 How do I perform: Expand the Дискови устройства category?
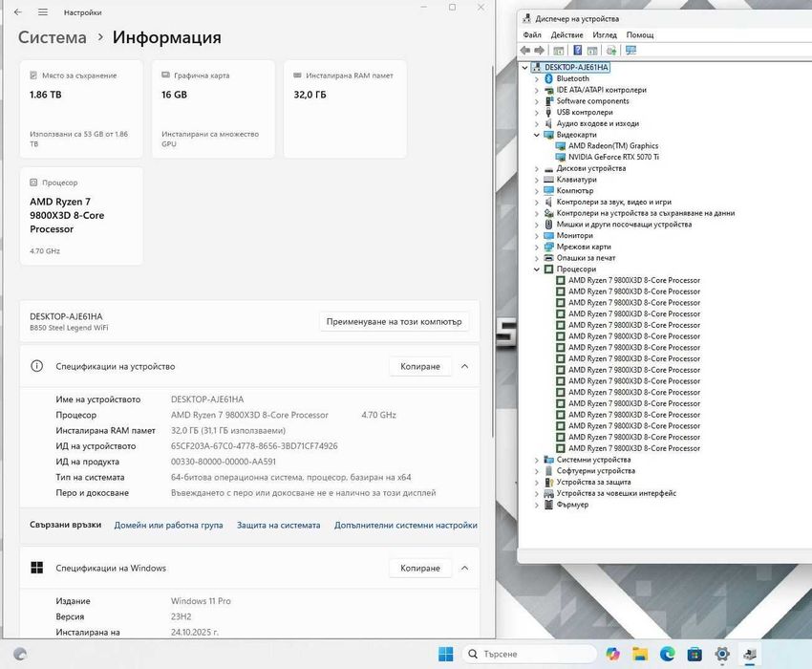[537, 169]
